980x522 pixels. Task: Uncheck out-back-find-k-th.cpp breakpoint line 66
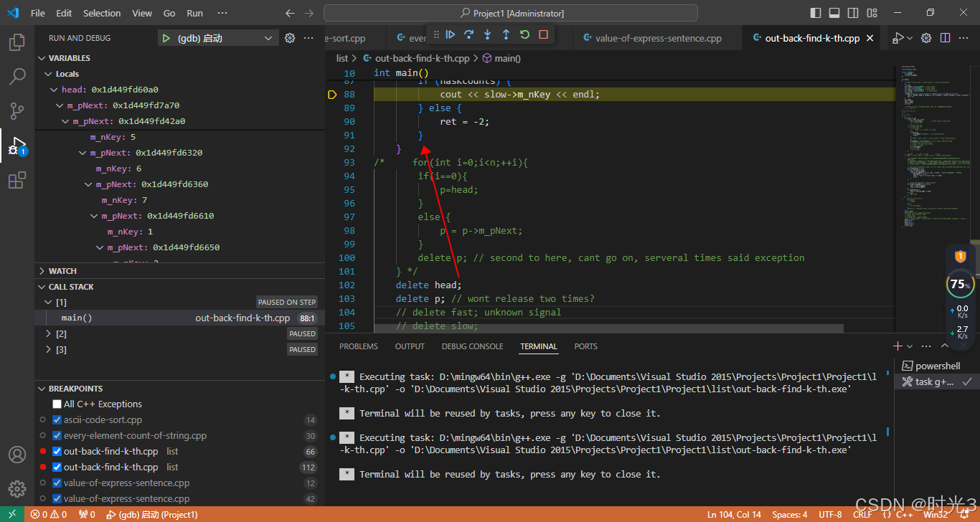[x=57, y=451]
